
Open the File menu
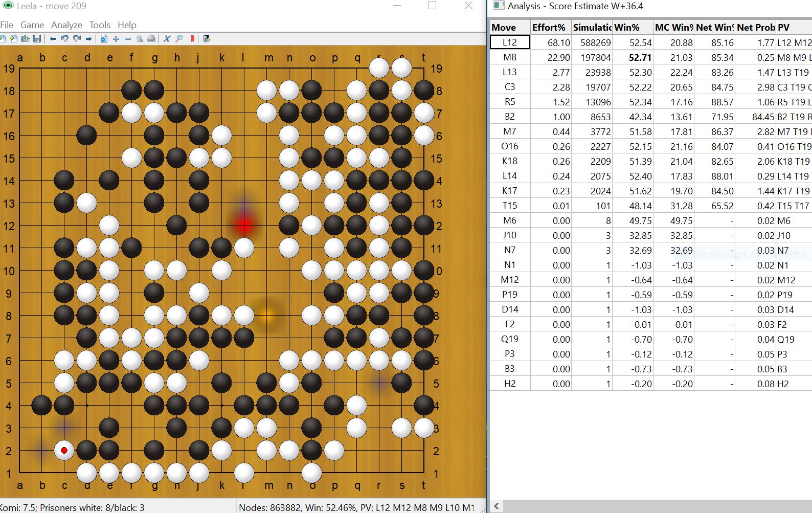click(7, 25)
